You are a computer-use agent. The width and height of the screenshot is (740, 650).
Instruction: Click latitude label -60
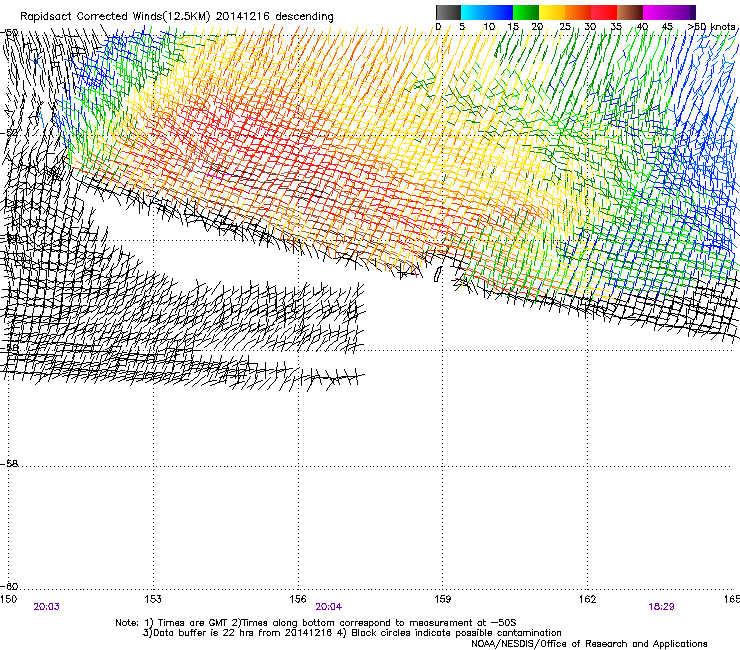(x=9, y=586)
